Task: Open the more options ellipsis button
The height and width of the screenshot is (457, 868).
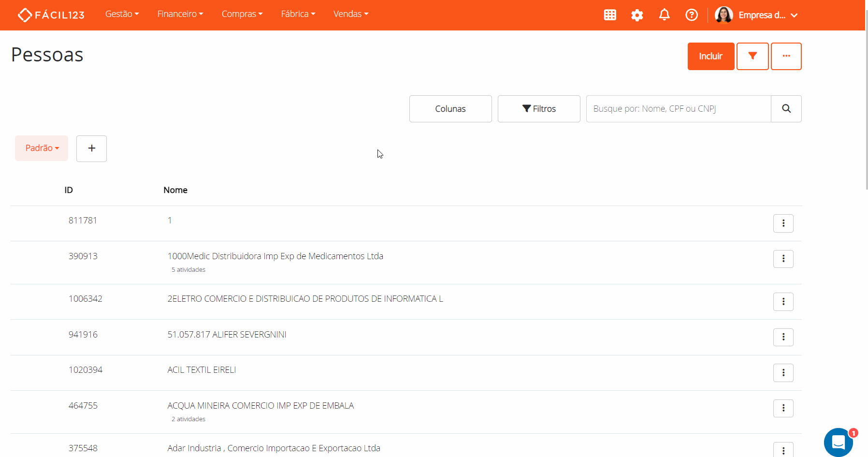Action: coord(786,56)
